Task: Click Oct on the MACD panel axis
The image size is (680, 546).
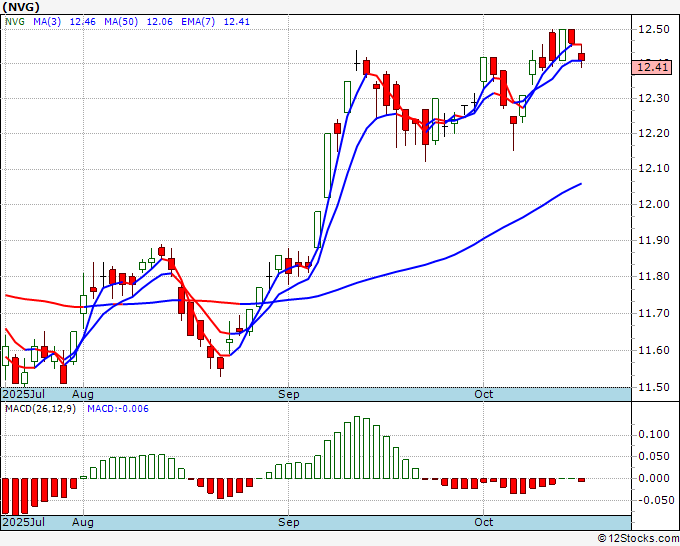Action: click(x=484, y=522)
